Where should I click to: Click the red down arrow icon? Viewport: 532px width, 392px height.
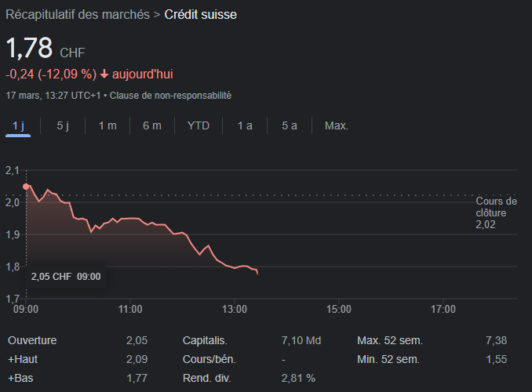pos(104,74)
